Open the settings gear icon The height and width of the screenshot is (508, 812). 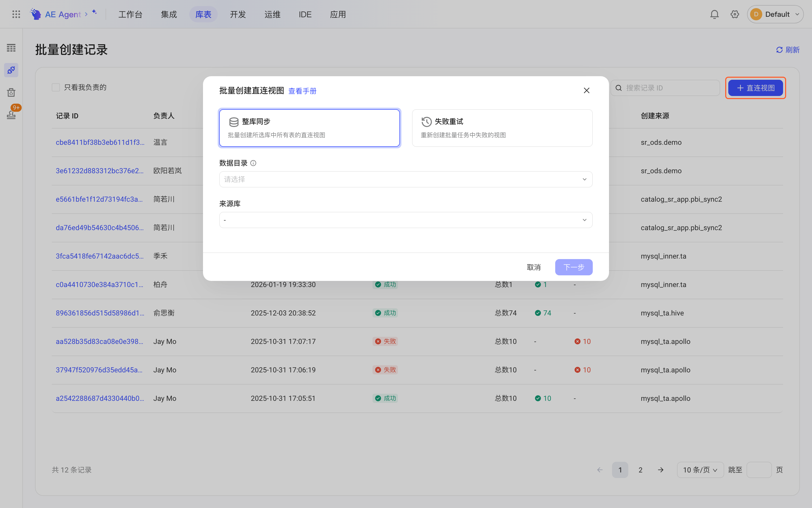tap(735, 14)
